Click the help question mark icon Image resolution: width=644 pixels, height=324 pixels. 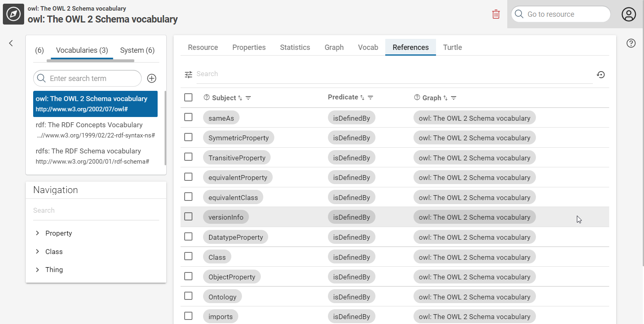coord(631,43)
